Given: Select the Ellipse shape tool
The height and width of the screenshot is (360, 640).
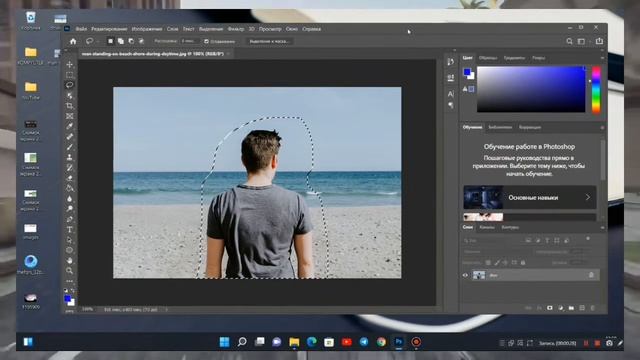Looking at the screenshot, I should (70, 250).
